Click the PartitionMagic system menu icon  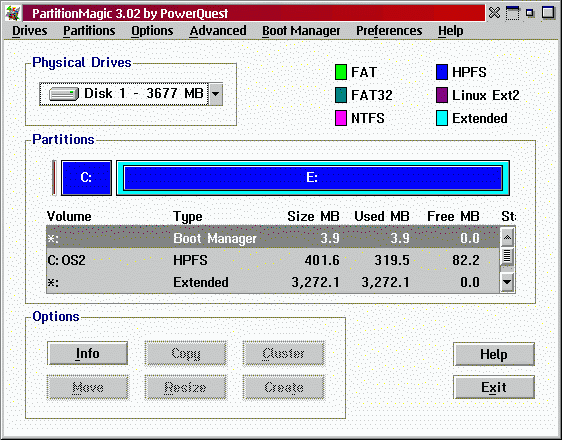13,13
